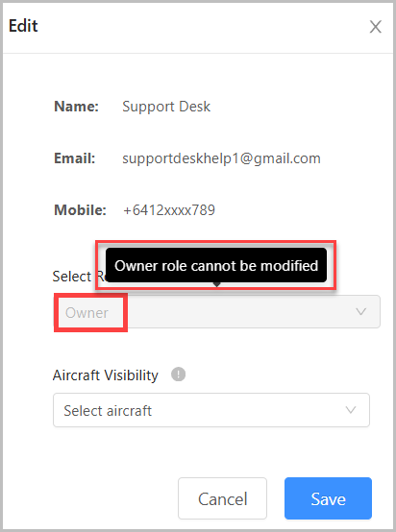
Task: Close the Edit dialog with X icon
Action: (x=375, y=27)
